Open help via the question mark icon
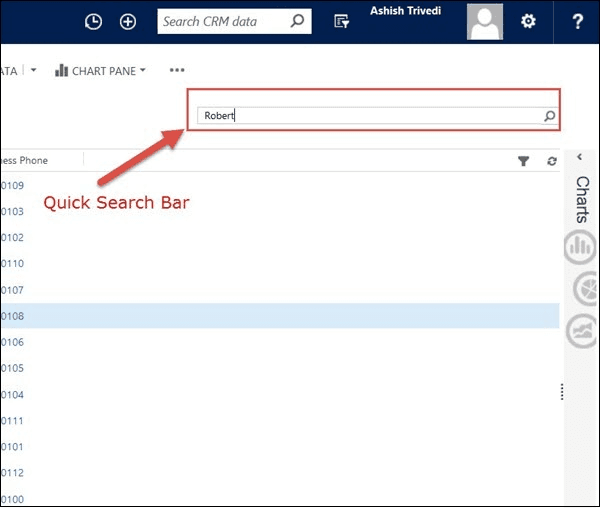 577,21
